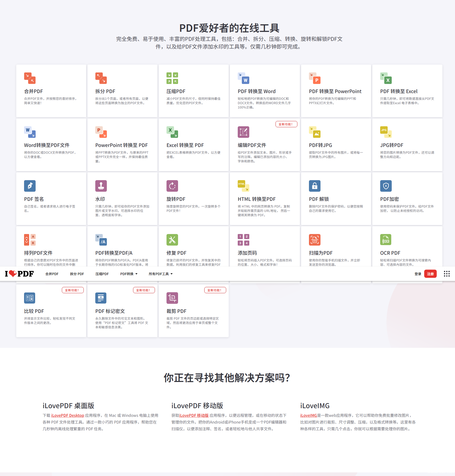Screen dimensions: 455x476
Task: Select the 合并PDF merge tool icon
Action: pos(30,78)
